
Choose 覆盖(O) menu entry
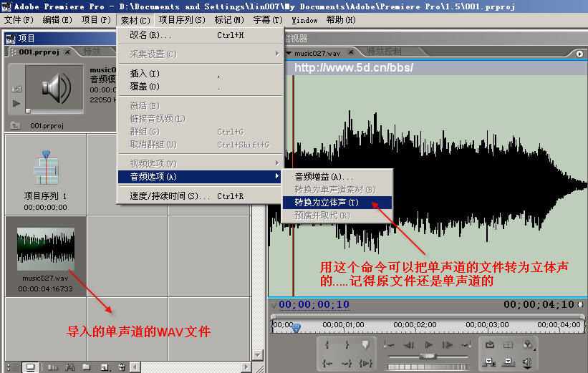(200, 87)
